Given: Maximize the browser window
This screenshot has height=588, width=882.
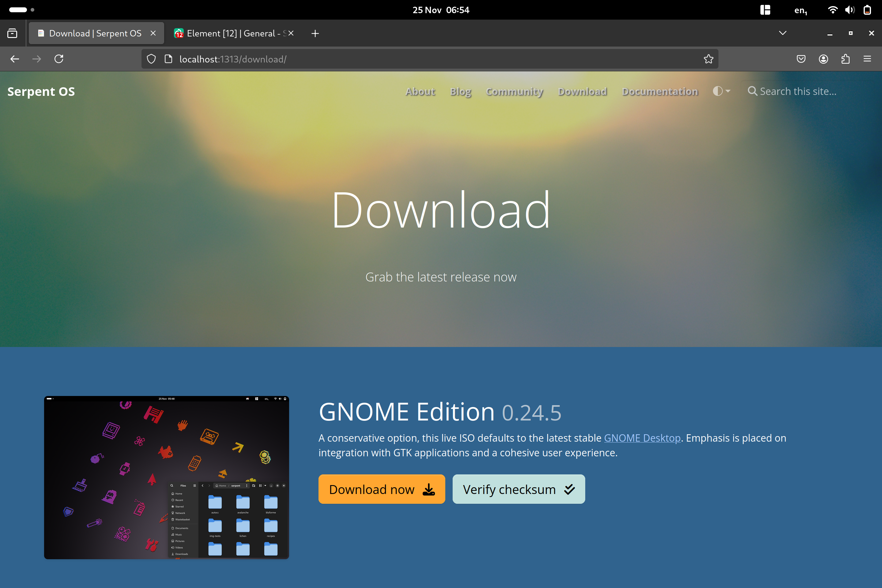Looking at the screenshot, I should coord(850,33).
